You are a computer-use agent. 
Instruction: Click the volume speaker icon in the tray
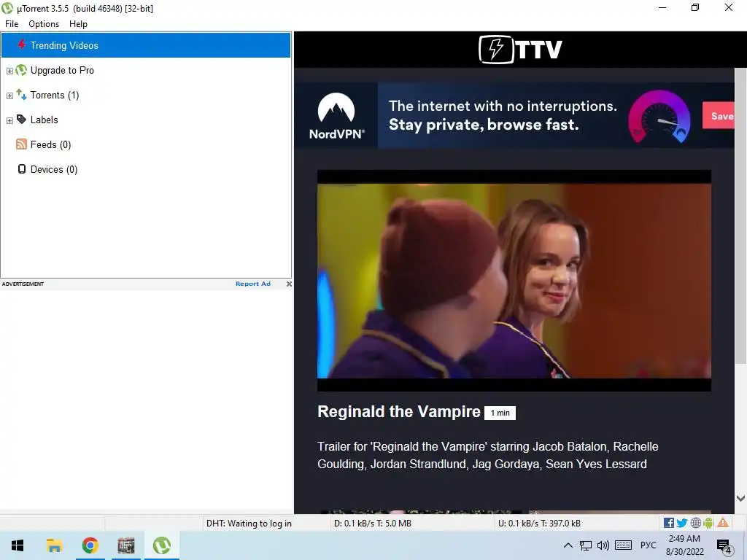click(603, 545)
